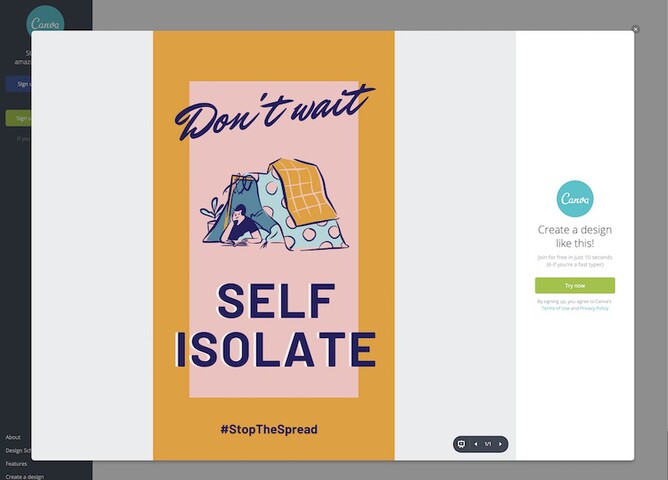668x480 pixels.
Task: Go to previous page with left arrow
Action: coord(475,444)
